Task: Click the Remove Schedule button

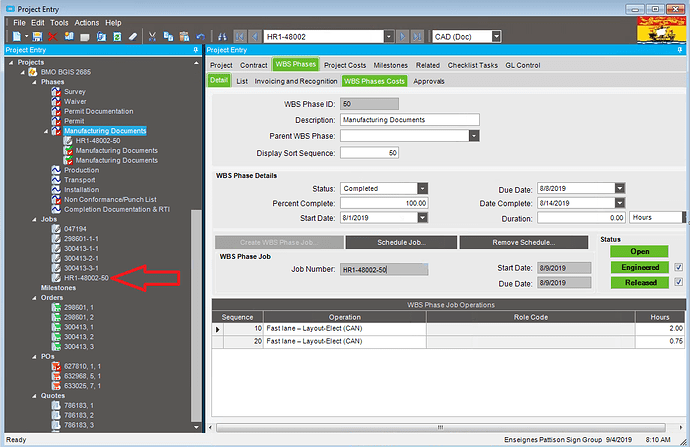Action: (x=524, y=242)
